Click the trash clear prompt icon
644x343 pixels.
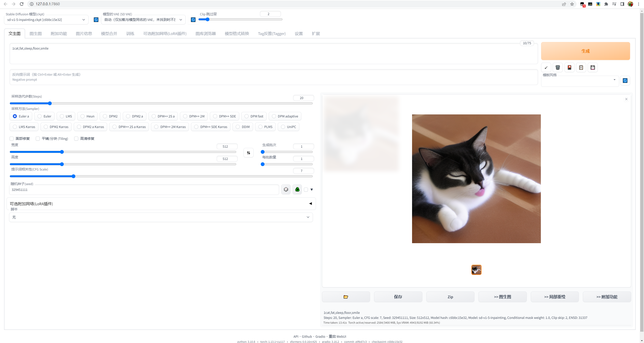click(558, 67)
